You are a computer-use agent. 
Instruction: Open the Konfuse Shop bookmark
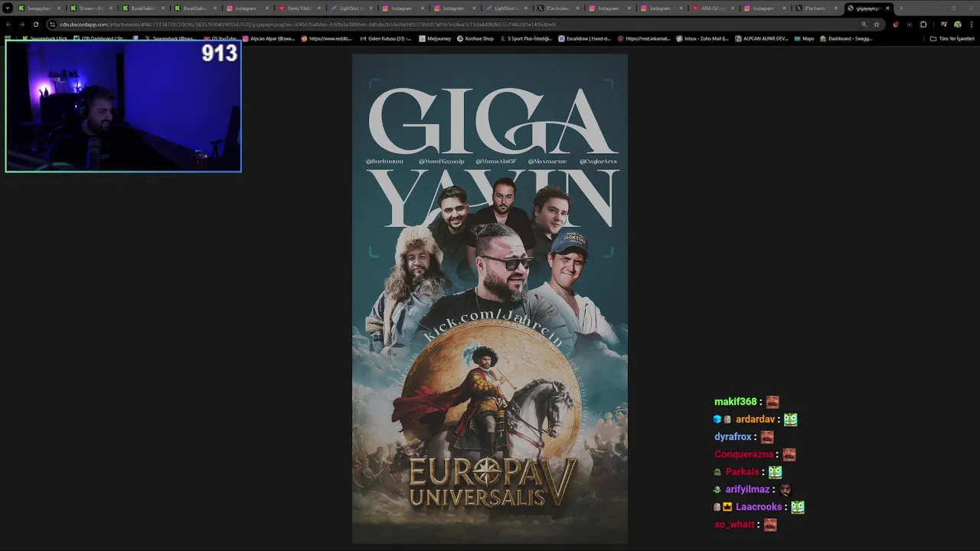475,38
